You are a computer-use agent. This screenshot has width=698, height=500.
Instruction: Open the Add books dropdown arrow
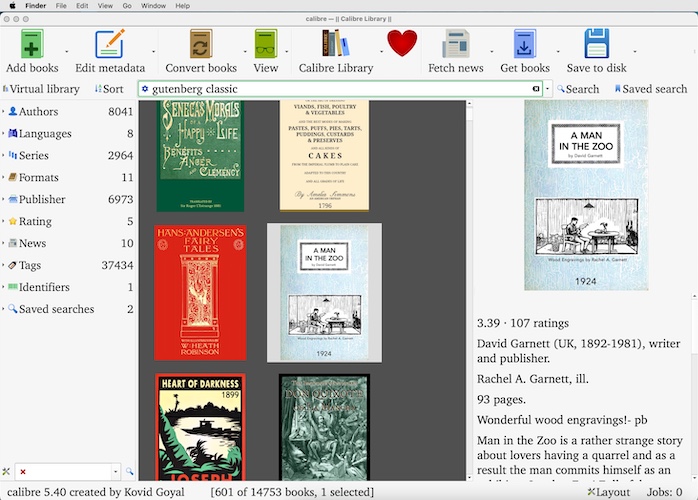click(x=67, y=52)
